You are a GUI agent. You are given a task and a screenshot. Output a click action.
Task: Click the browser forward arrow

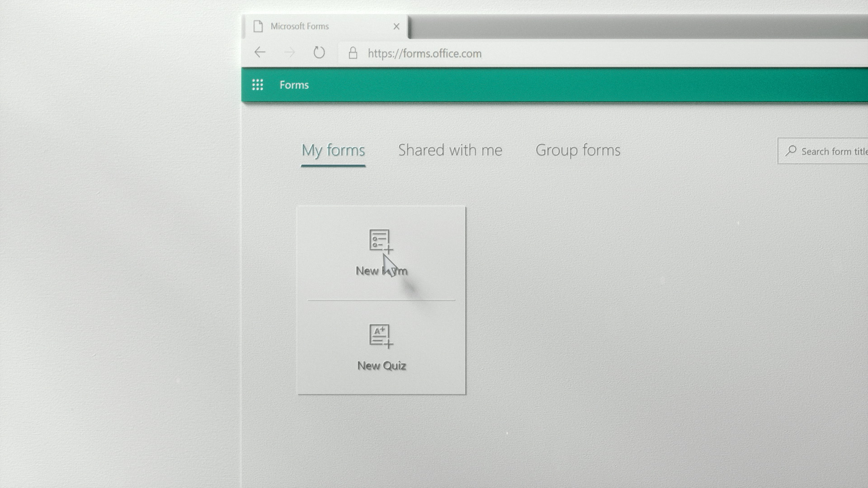click(289, 53)
